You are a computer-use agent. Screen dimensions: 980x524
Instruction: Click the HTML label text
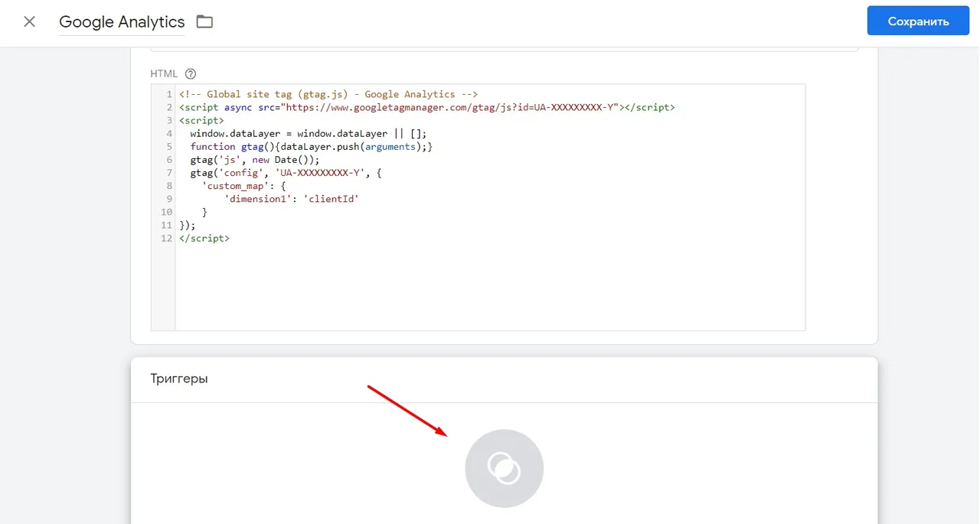(164, 74)
